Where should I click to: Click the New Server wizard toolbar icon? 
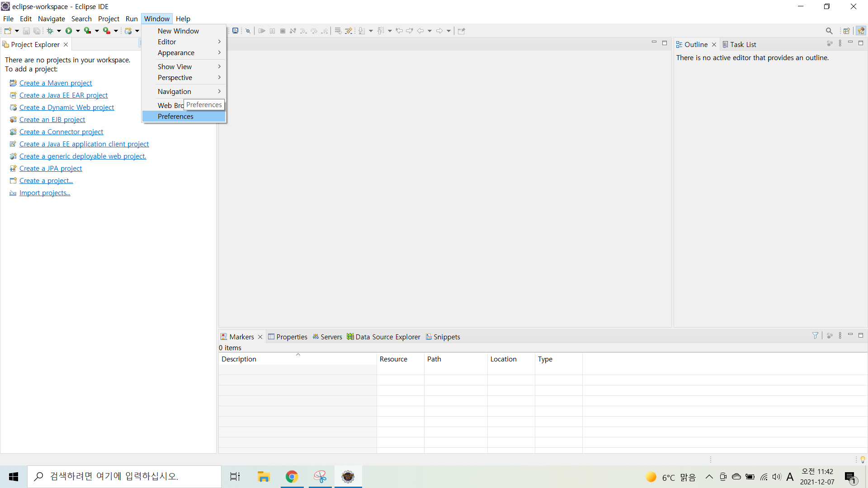click(128, 31)
